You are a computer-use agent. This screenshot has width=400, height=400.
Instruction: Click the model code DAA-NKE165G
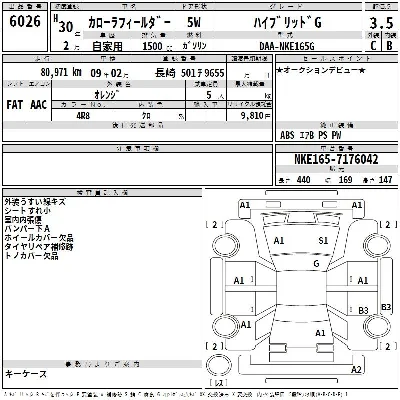pos(287,46)
